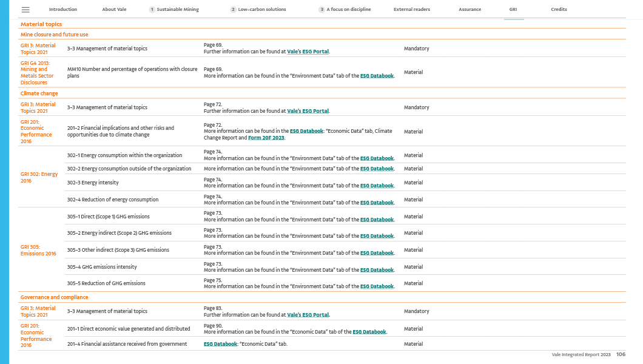Go to the Introduction section

pyautogui.click(x=63, y=10)
